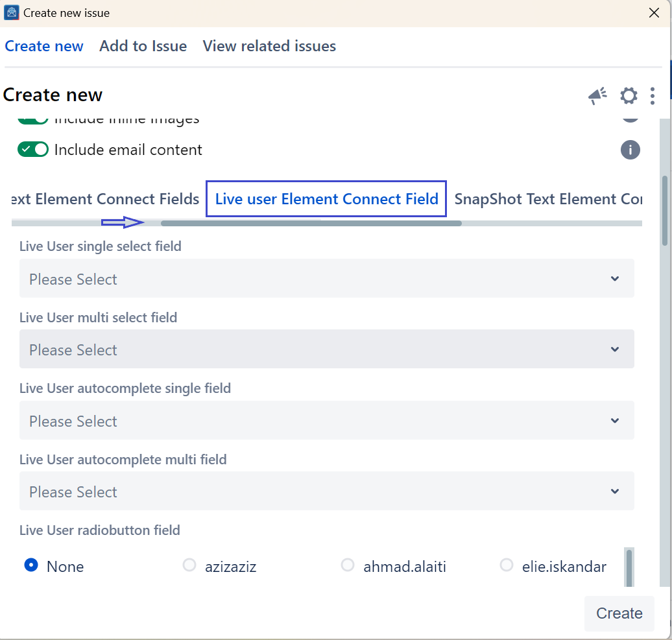Click the app icon in title bar
This screenshot has height=640, width=672.
(11, 12)
